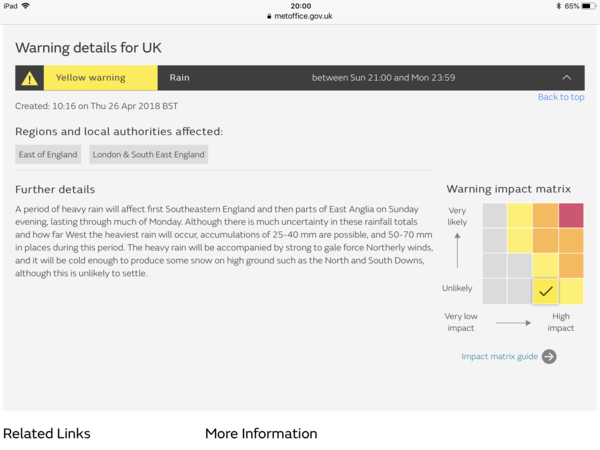600x450 pixels.
Task: Click the Back to top link
Action: click(561, 97)
